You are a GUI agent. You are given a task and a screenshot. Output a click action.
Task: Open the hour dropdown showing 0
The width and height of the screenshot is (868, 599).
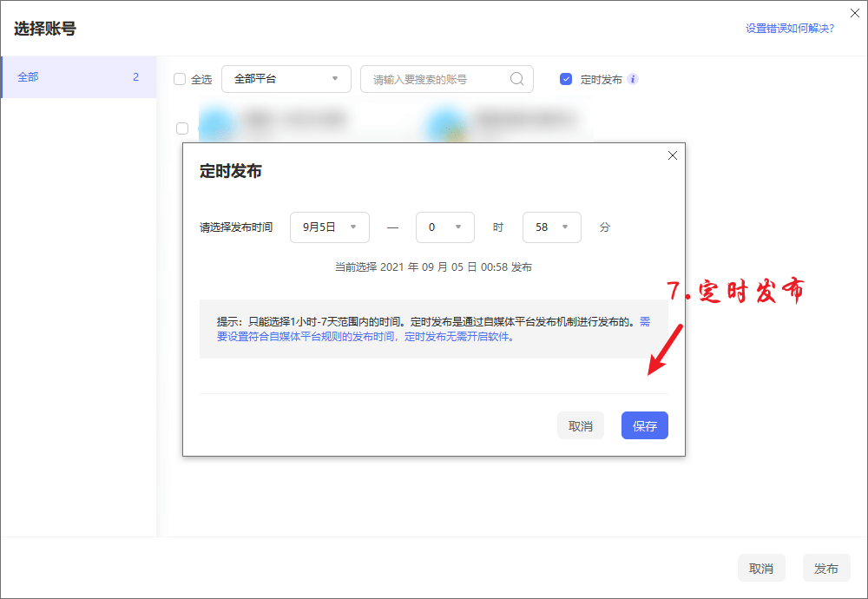click(x=444, y=227)
